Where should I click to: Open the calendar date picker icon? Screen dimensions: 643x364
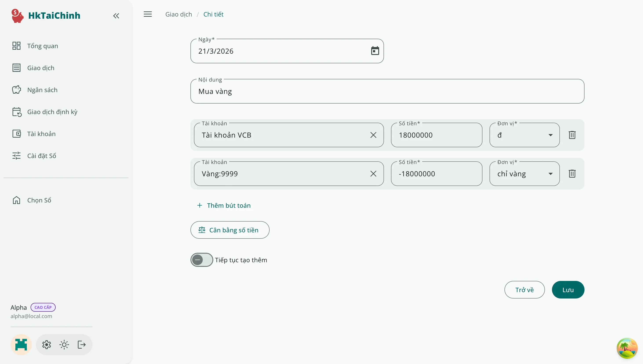[x=375, y=51]
